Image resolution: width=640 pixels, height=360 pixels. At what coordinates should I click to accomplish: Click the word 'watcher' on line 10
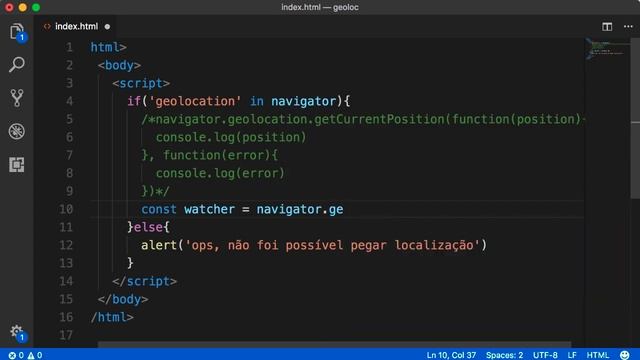coord(209,209)
